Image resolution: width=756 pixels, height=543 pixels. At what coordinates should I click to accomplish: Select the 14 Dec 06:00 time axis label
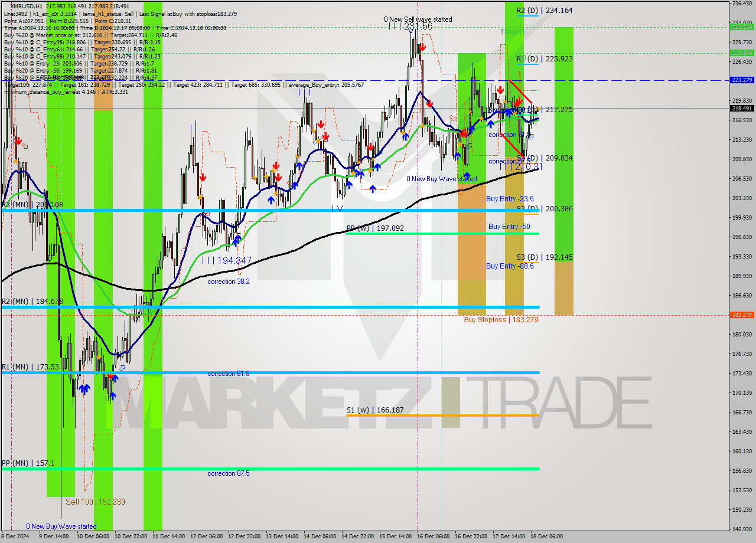point(320,537)
